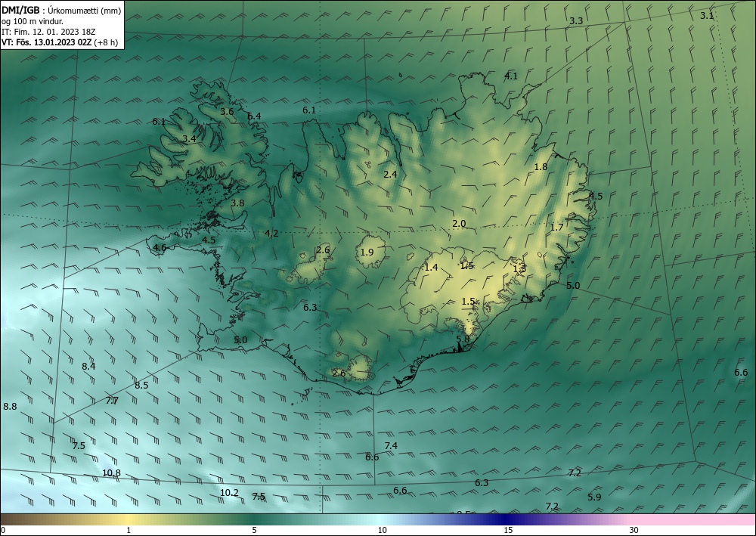Image resolution: width=756 pixels, height=536 pixels.
Task: Click the 5.8 value on the south coast
Action: 463,339
